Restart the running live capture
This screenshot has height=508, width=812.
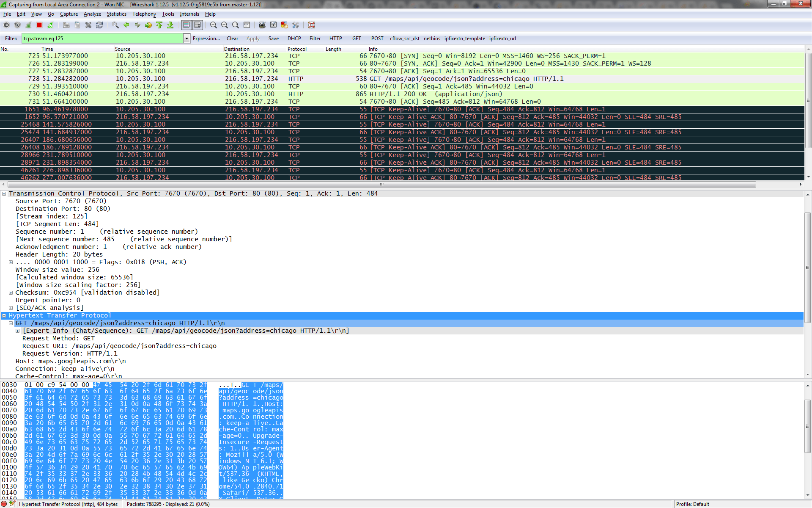click(x=50, y=25)
